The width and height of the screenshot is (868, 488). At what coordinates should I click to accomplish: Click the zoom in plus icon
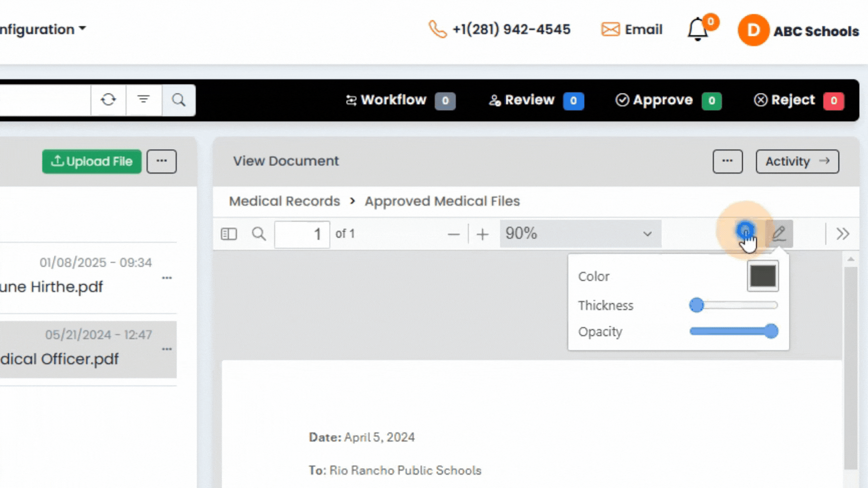(482, 235)
